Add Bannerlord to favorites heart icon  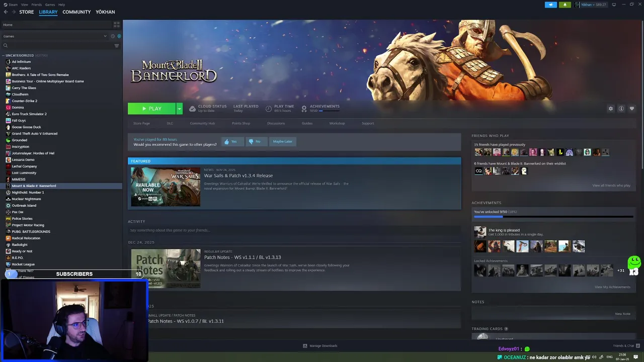click(632, 109)
